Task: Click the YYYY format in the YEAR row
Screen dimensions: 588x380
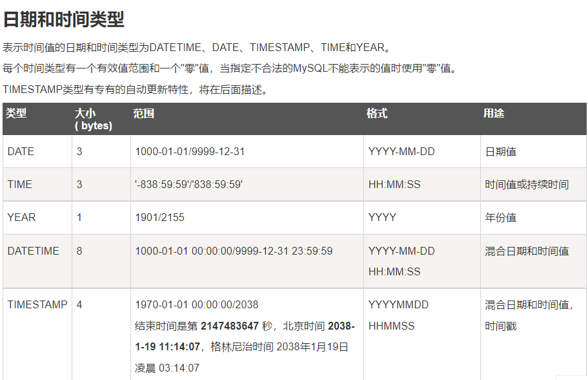Action: click(382, 217)
